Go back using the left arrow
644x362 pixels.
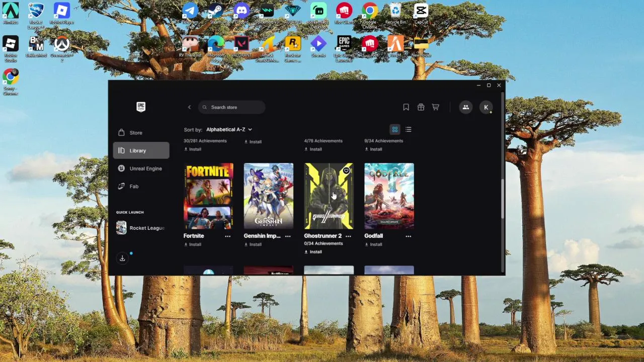tap(189, 107)
